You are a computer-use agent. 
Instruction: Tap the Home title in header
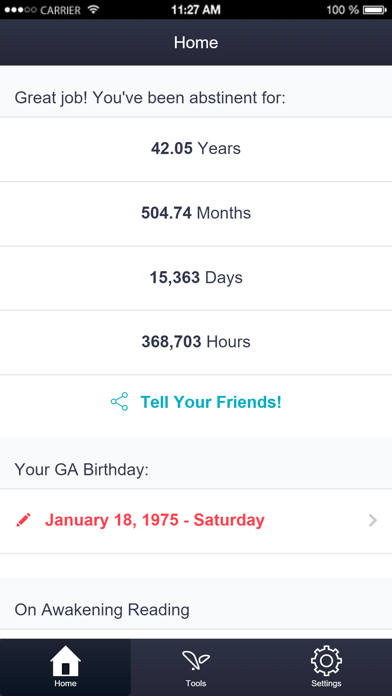click(196, 43)
